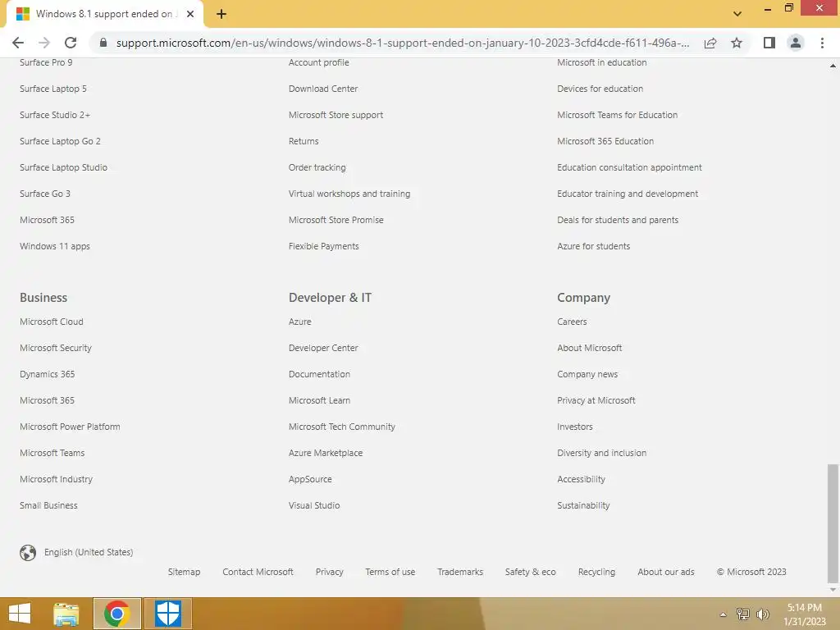Screen dimensions: 840x630
Task: Open Chrome three-dot menu
Action: [822, 43]
